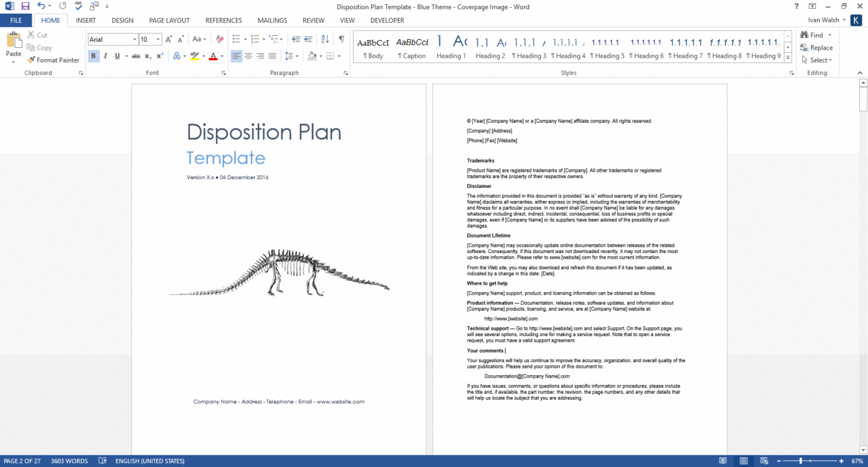Toggle bold formatting

click(x=94, y=56)
